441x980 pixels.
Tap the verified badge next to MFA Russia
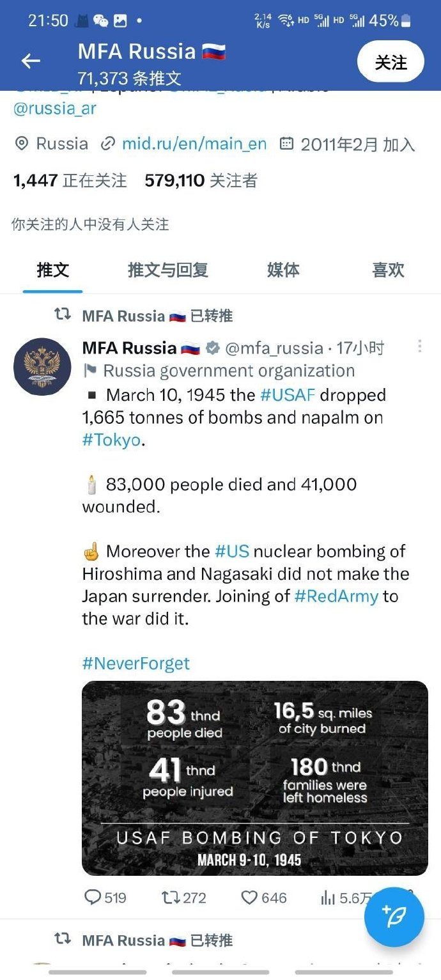click(213, 348)
